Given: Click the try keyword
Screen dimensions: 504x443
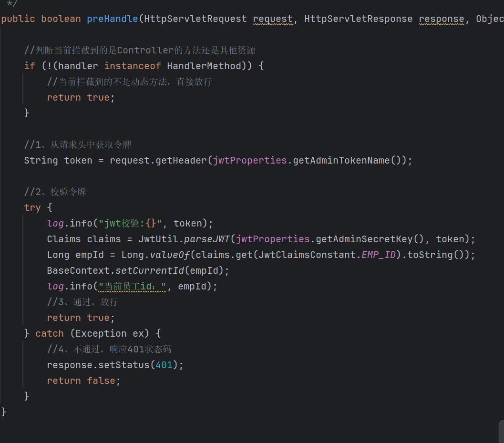Looking at the screenshot, I should pos(32,208).
